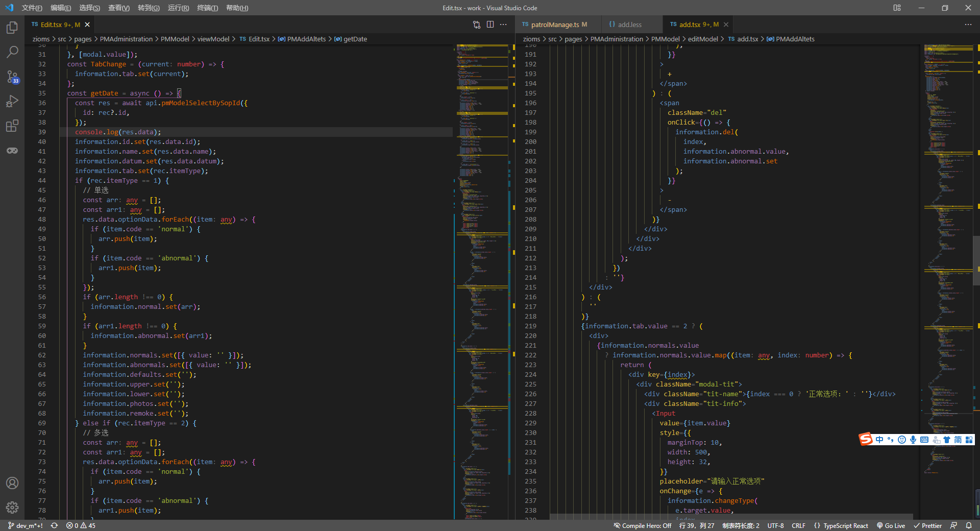This screenshot has width=980, height=531.
Task: Click cursor position 行 39, 列 27
Action: click(697, 525)
